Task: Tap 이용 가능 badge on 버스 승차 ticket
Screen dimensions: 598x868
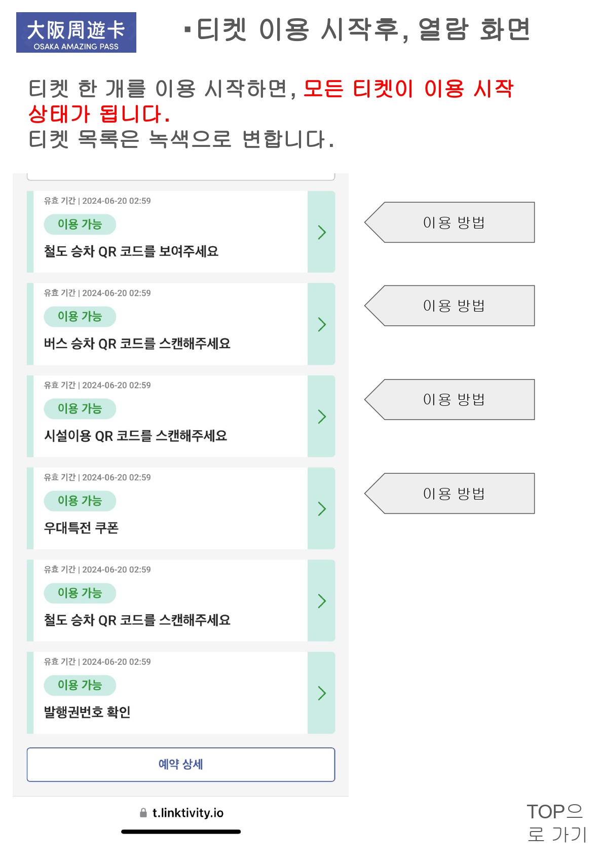Action: [80, 317]
